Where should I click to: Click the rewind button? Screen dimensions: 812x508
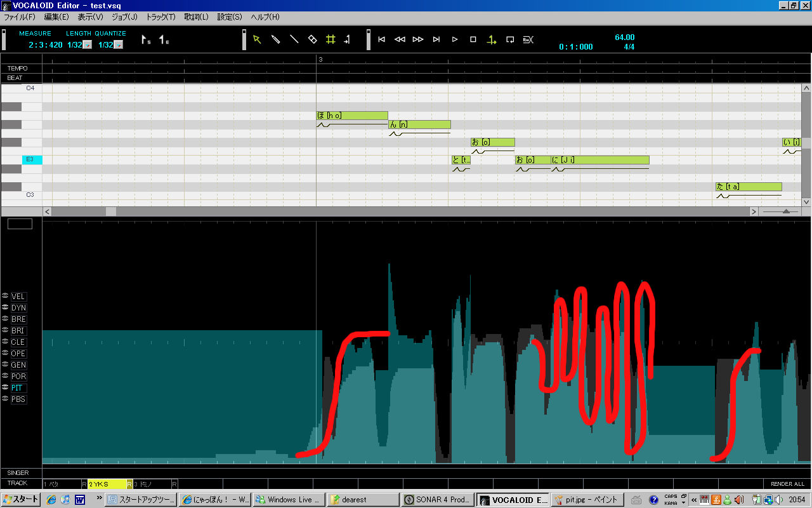pyautogui.click(x=400, y=39)
